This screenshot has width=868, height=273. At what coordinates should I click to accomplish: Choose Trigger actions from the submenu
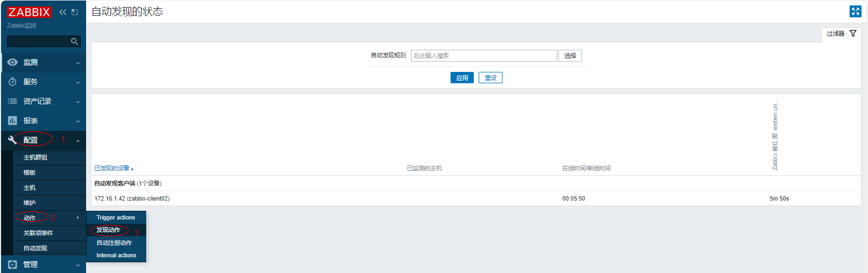click(116, 218)
